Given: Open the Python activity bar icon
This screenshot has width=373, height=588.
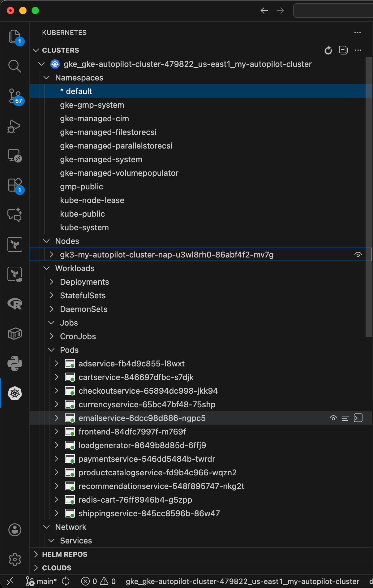Looking at the screenshot, I should (x=15, y=364).
